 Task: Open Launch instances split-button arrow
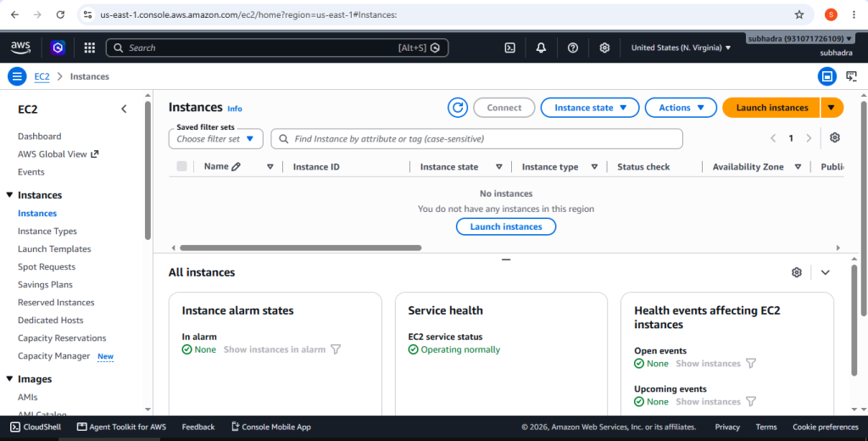click(832, 108)
